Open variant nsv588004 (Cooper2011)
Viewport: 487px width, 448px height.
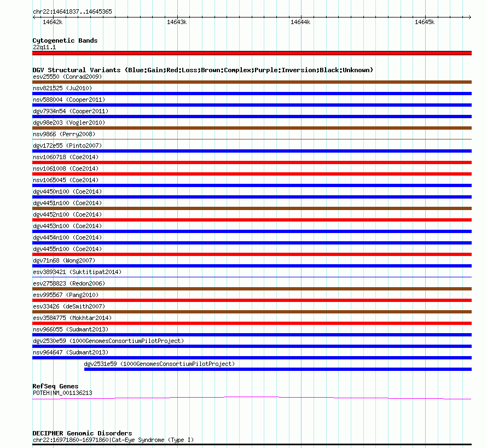pos(69,100)
